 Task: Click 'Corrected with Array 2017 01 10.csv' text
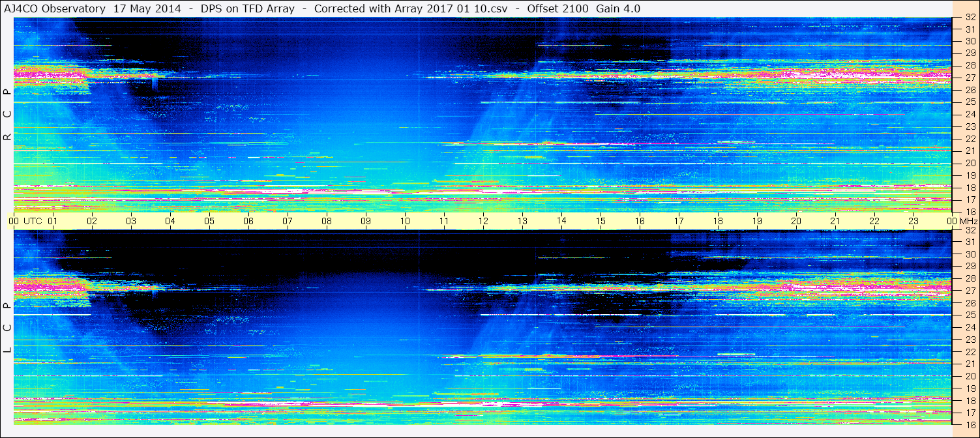point(411,8)
